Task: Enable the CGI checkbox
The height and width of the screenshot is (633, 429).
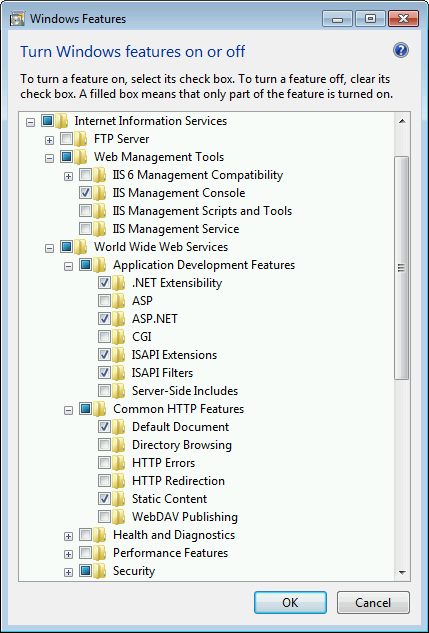Action: pyautogui.click(x=104, y=337)
